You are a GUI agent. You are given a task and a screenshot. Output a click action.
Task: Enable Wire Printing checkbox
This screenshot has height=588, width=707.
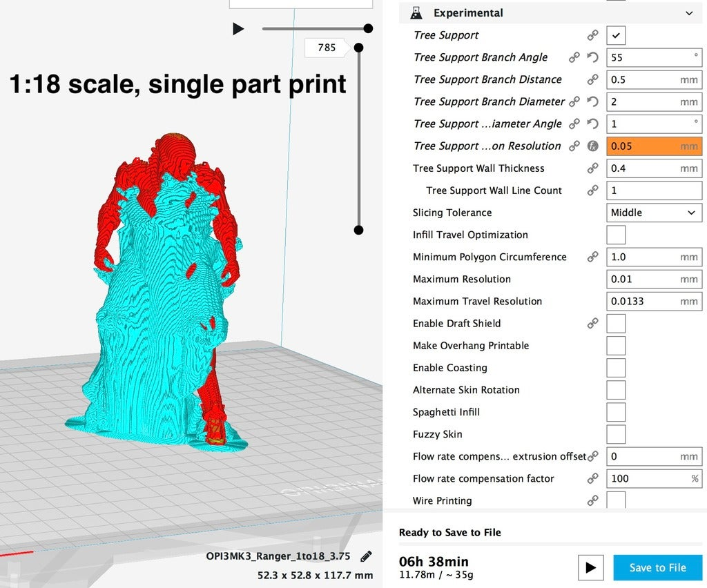click(616, 500)
